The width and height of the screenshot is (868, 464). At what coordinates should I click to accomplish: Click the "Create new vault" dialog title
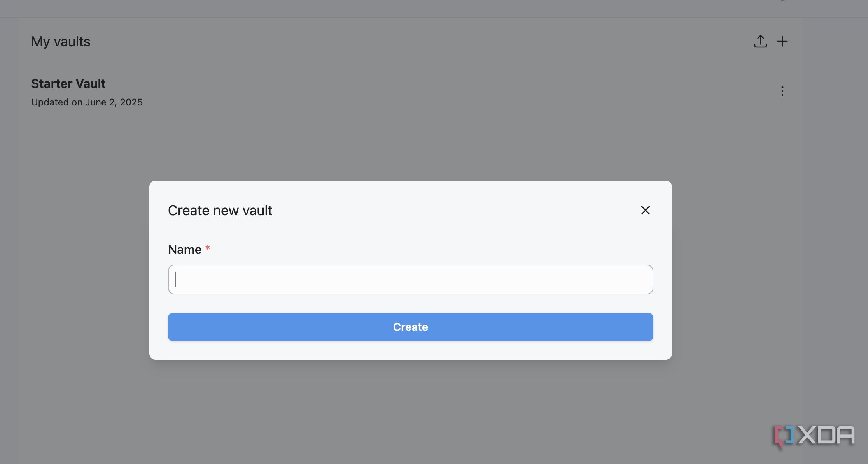tap(220, 211)
